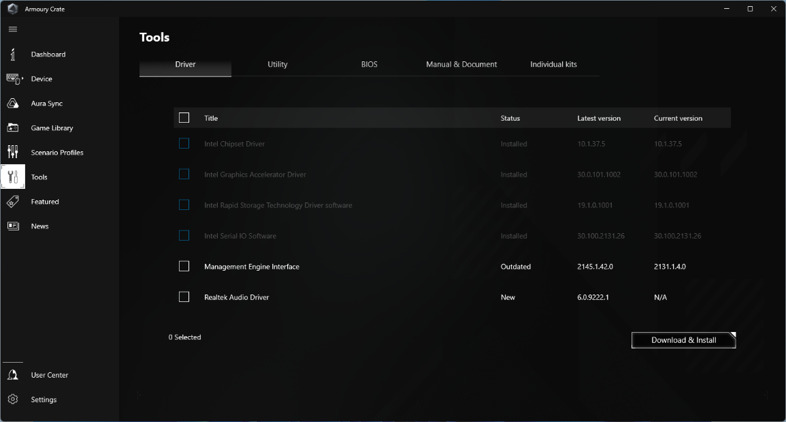Close the Armoury Crate window
Viewport: 786px width, 422px height.
773,9
